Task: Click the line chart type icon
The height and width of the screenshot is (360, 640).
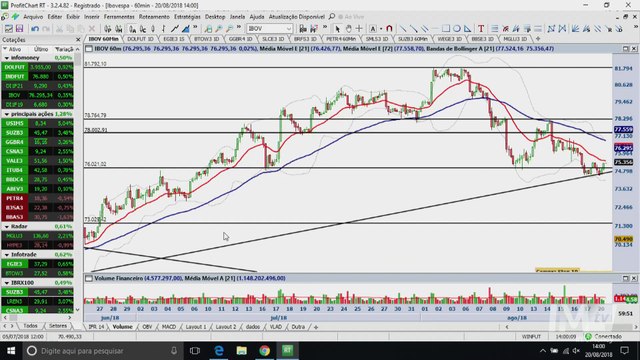Action: click(175, 29)
